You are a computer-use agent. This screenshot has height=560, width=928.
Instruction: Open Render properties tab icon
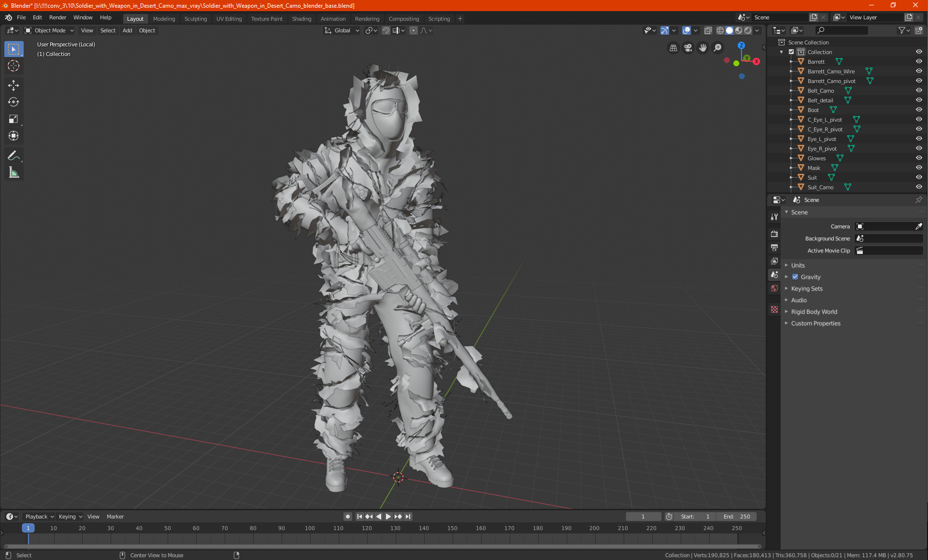pos(774,234)
